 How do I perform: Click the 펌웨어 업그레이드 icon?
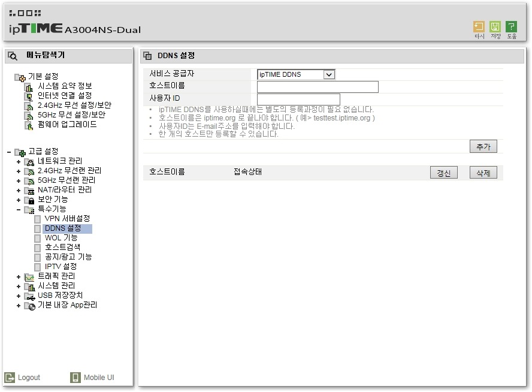pyautogui.click(x=29, y=126)
